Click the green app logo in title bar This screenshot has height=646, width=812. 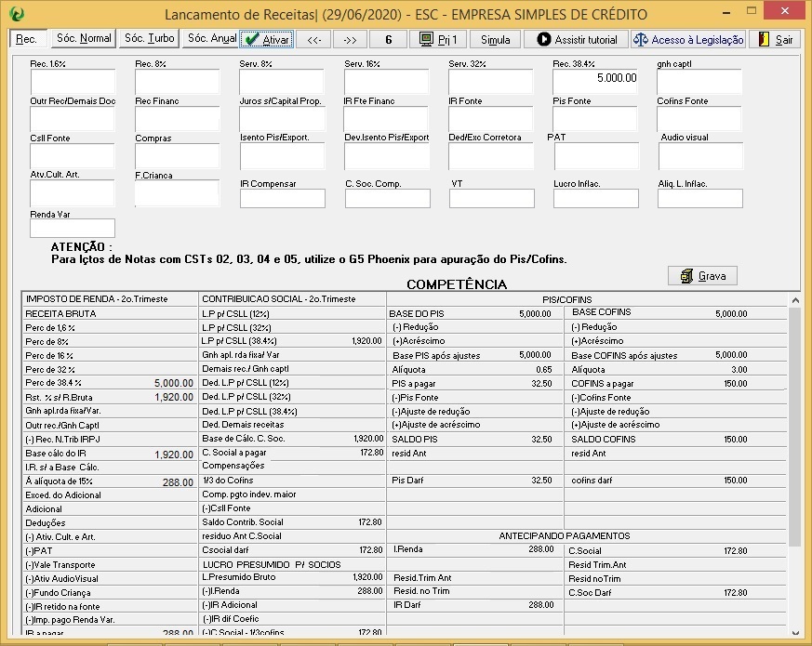16,13
